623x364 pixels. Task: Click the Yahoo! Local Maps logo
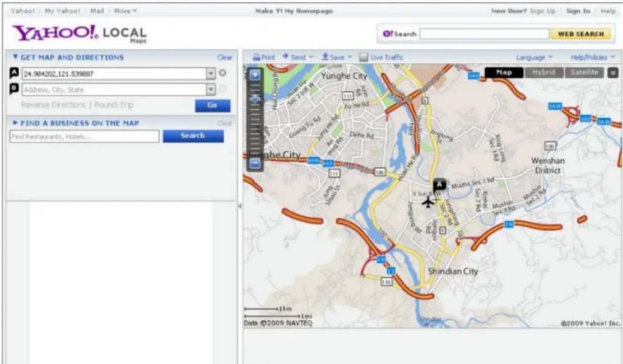tap(80, 34)
